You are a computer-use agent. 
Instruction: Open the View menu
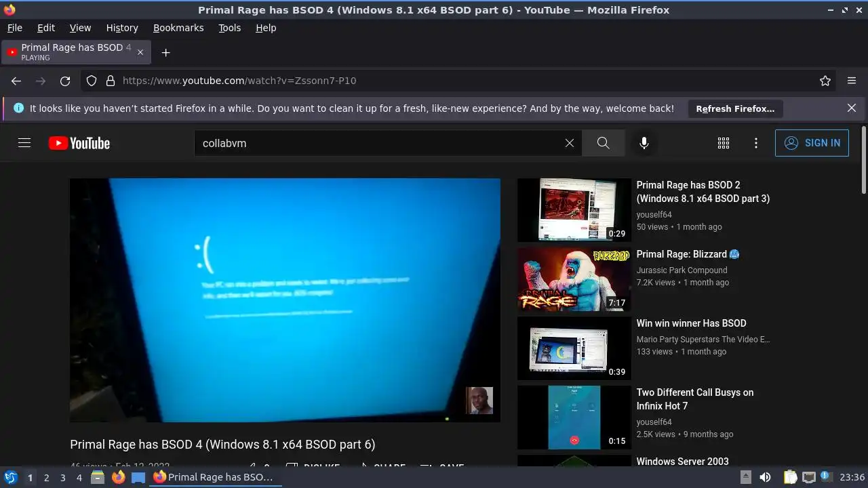(x=80, y=28)
